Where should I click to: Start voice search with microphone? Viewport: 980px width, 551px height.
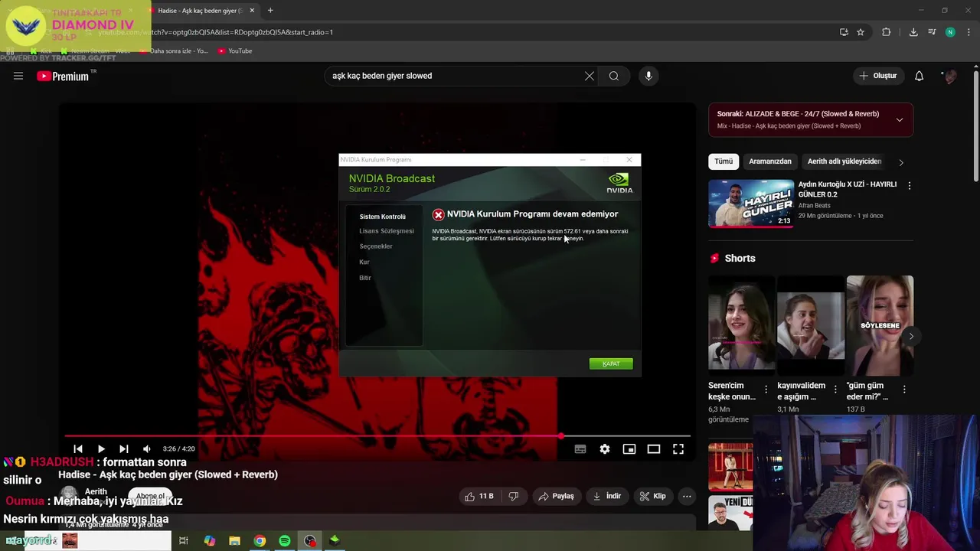point(648,76)
